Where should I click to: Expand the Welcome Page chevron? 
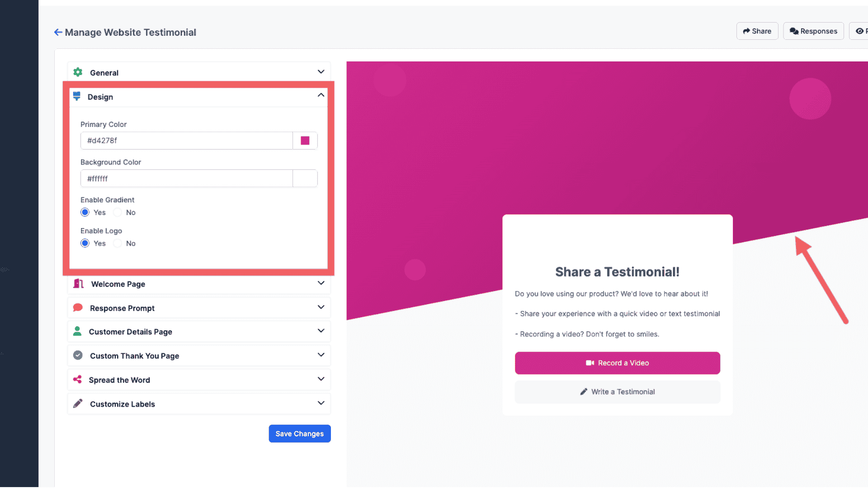coord(321,283)
